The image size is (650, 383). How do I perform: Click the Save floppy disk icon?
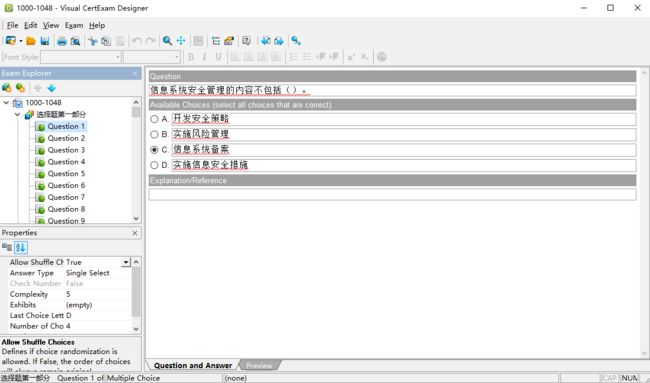point(45,41)
